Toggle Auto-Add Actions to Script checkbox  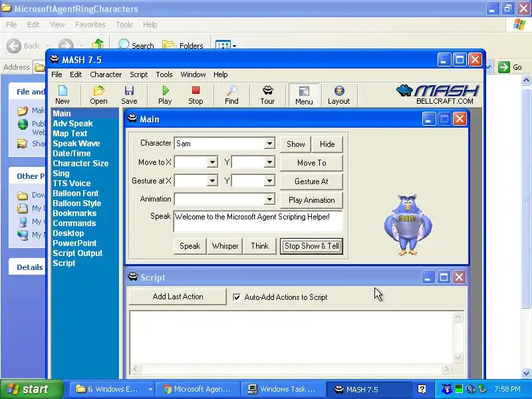[237, 297]
